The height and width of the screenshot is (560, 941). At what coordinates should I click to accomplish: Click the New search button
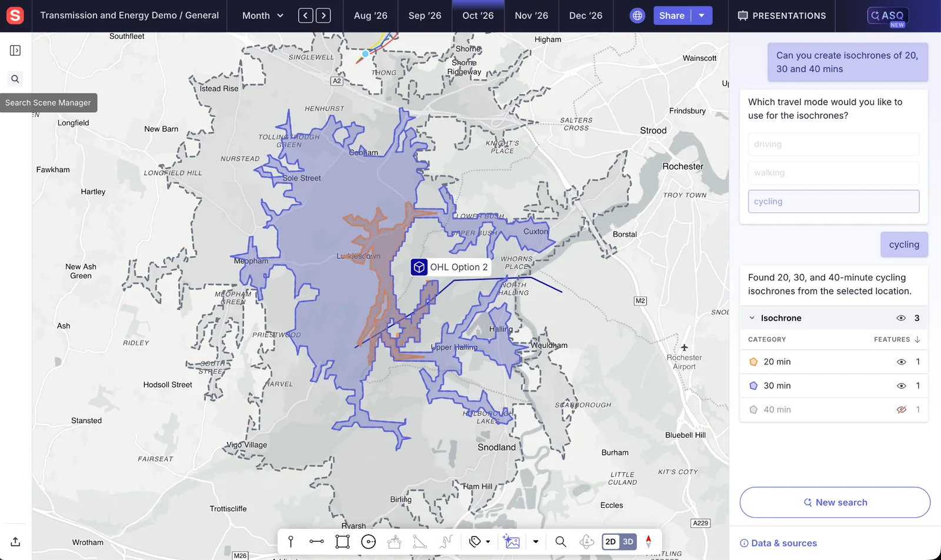[x=835, y=502]
